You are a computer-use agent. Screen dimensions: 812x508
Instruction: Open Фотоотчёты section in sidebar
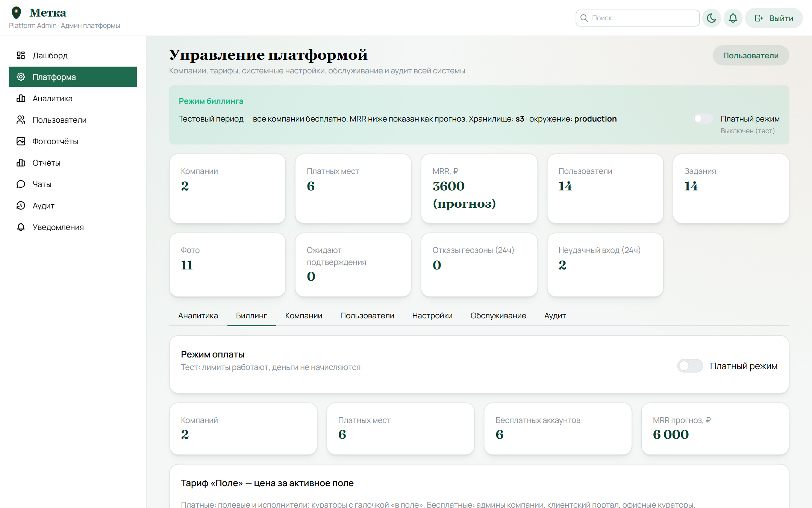point(73,141)
